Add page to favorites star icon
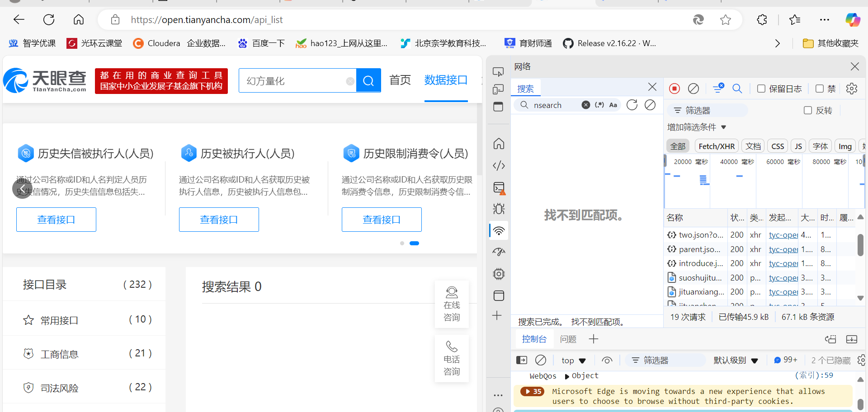The image size is (868, 412). (x=725, y=20)
